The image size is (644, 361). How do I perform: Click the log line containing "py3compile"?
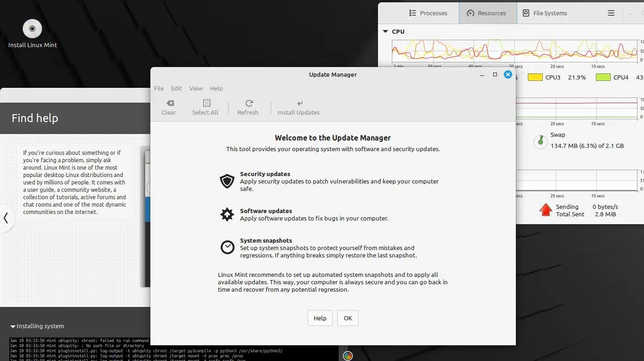(x=146, y=351)
